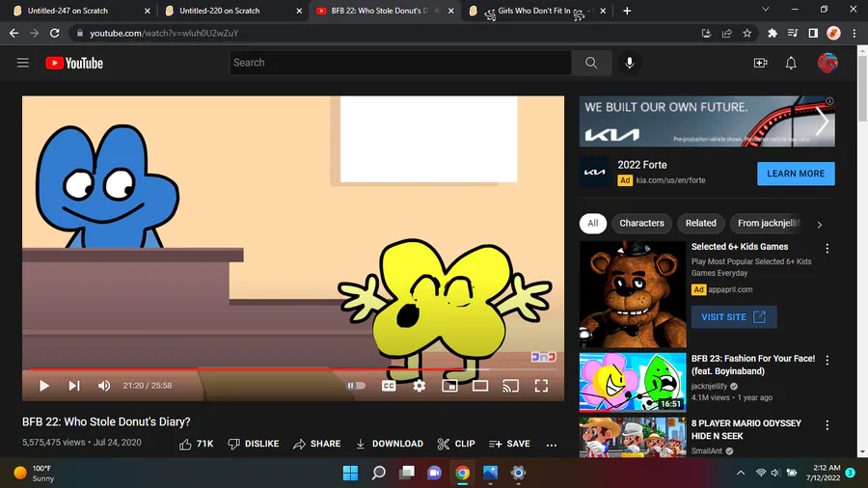Open the BFB 23 video thumbnail

pos(633,382)
